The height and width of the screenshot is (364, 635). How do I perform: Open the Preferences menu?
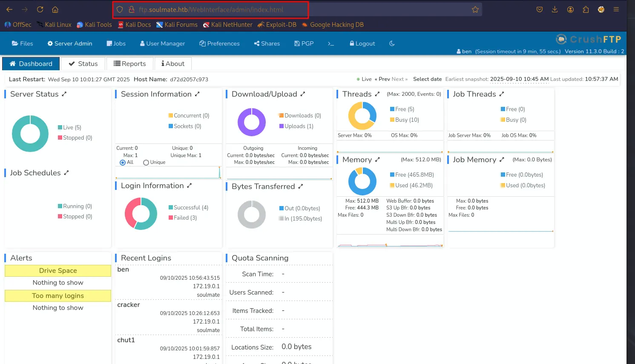[x=219, y=43]
